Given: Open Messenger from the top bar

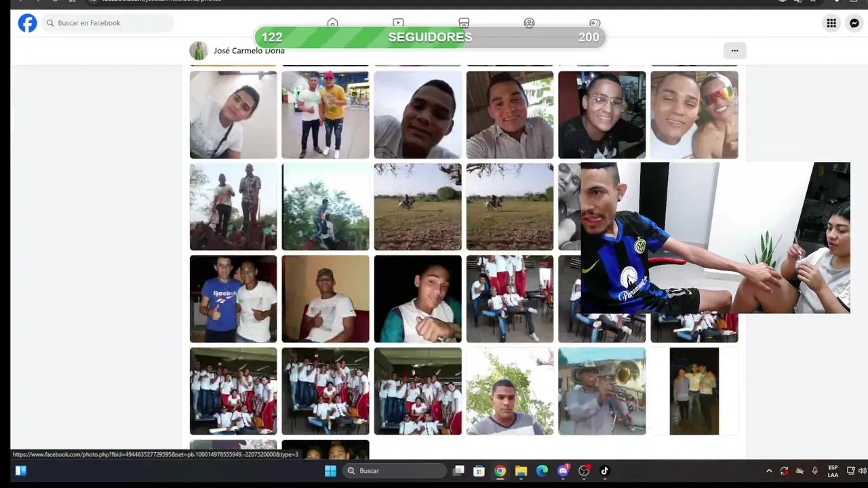Looking at the screenshot, I should click(x=854, y=23).
